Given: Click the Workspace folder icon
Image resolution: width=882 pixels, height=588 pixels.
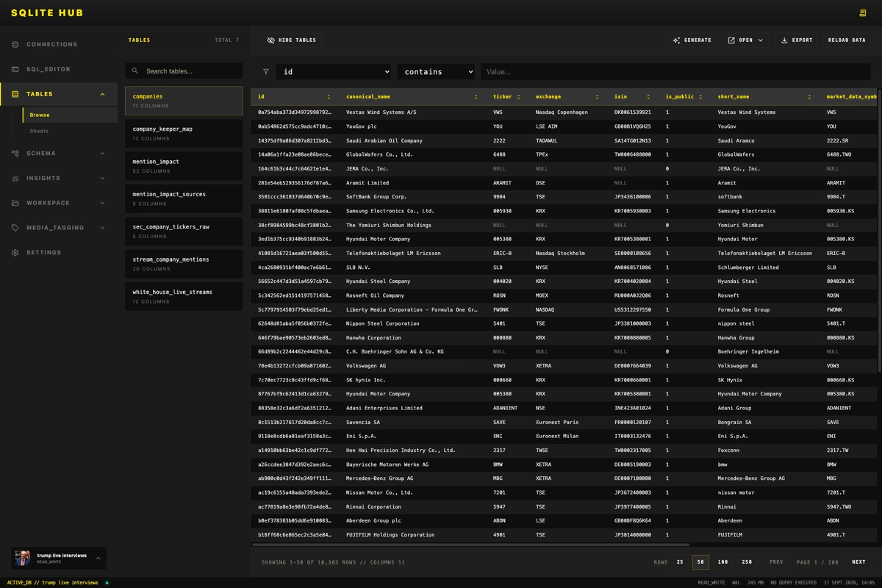Looking at the screenshot, I should pyautogui.click(x=15, y=203).
